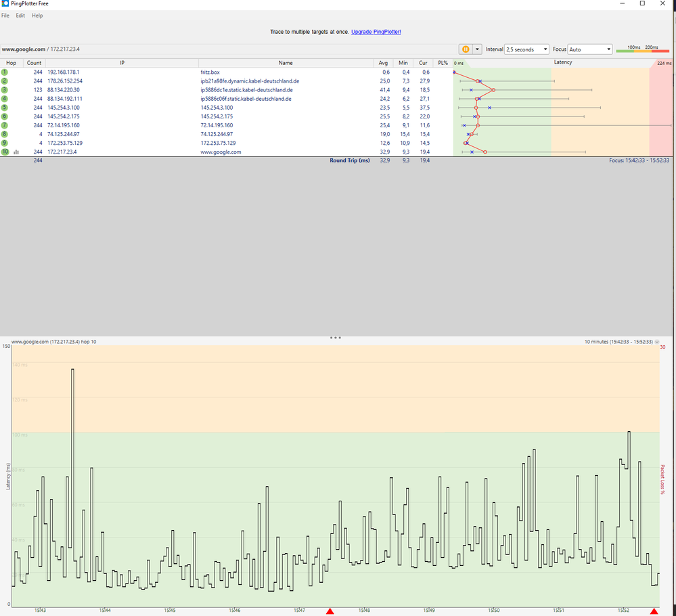
Task: Click the IP column header
Action: coord(122,63)
